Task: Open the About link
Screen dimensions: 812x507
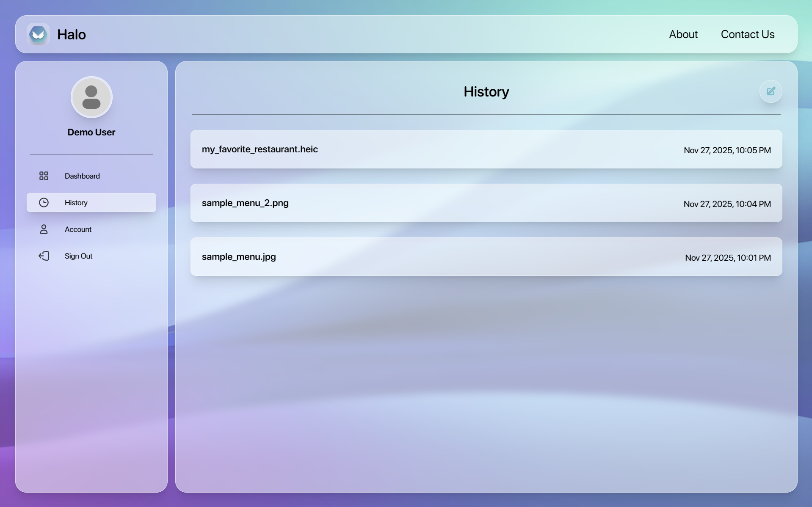Action: tap(683, 34)
